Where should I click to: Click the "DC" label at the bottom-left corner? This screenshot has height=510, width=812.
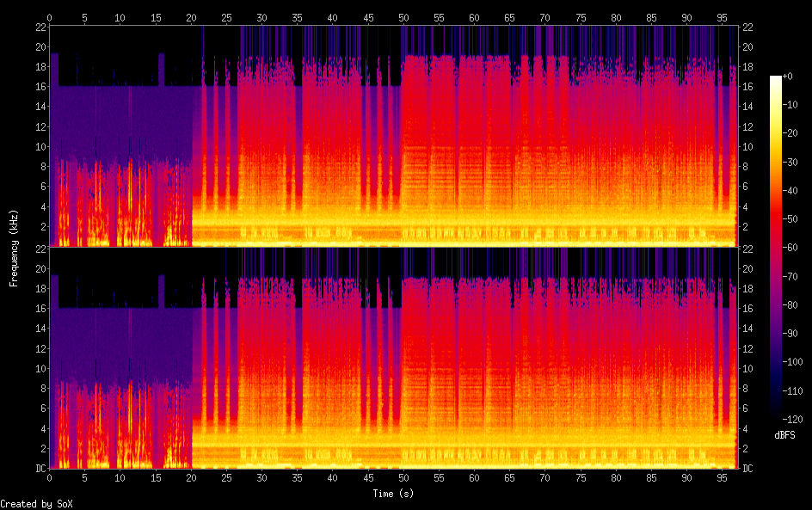point(40,469)
